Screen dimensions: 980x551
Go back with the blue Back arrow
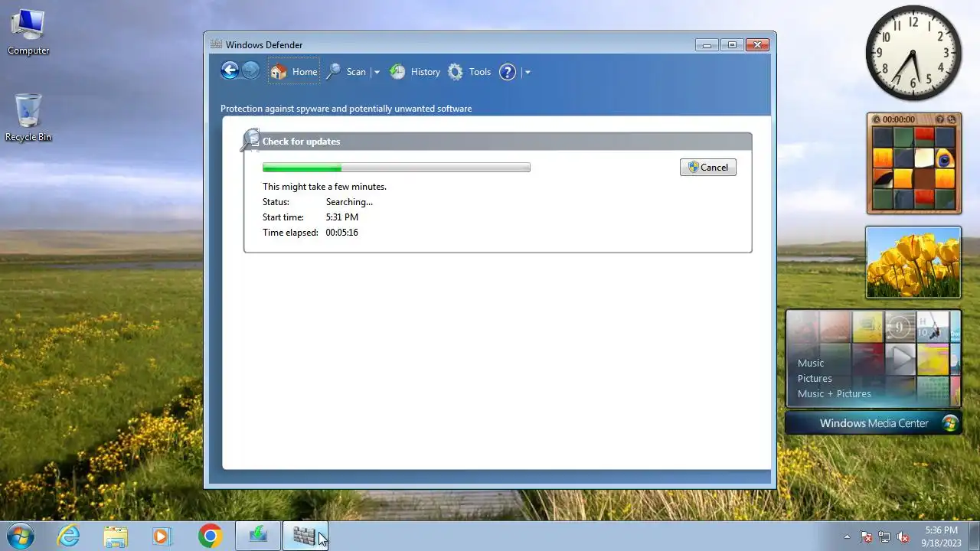pyautogui.click(x=230, y=71)
